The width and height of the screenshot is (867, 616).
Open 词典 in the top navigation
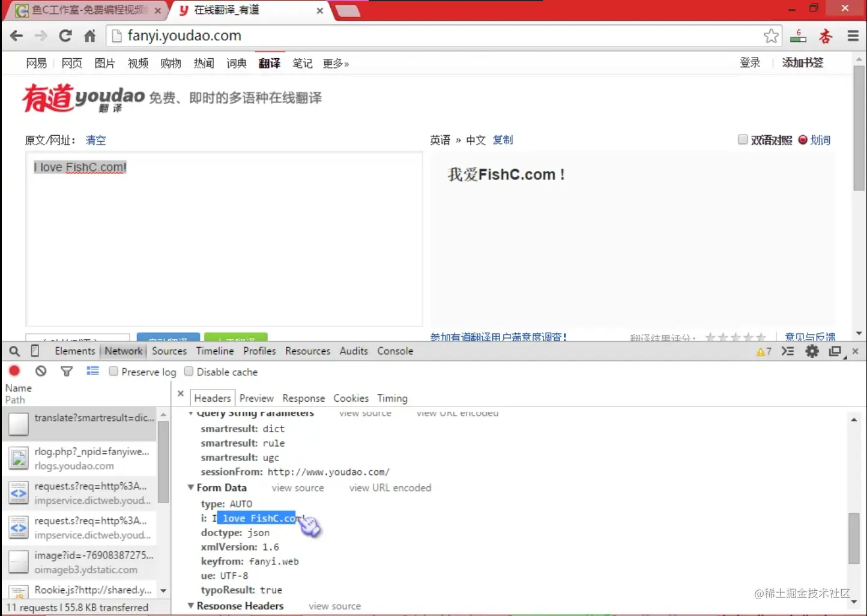click(x=237, y=63)
